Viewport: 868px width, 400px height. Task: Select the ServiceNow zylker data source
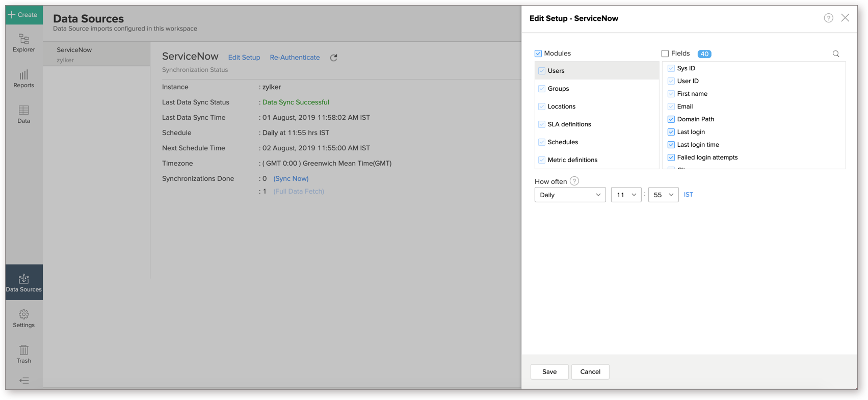[97, 55]
